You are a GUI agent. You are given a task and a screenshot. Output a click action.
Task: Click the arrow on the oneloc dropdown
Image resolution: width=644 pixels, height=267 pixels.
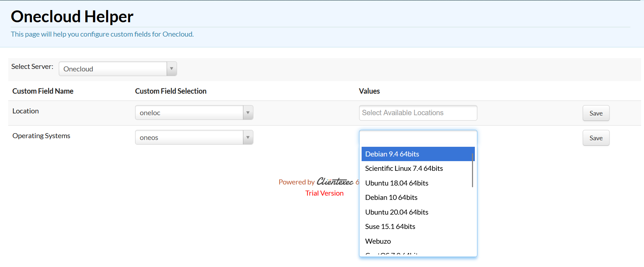point(248,113)
